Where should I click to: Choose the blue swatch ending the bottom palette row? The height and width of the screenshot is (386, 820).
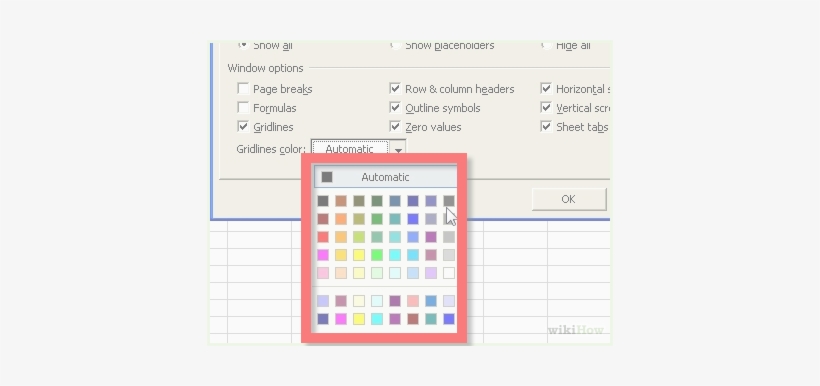(x=449, y=319)
